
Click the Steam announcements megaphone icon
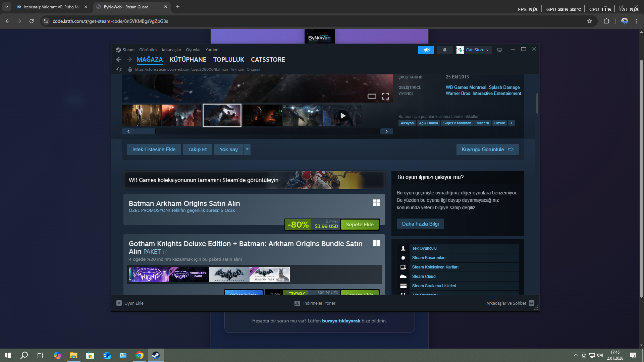[426, 50]
